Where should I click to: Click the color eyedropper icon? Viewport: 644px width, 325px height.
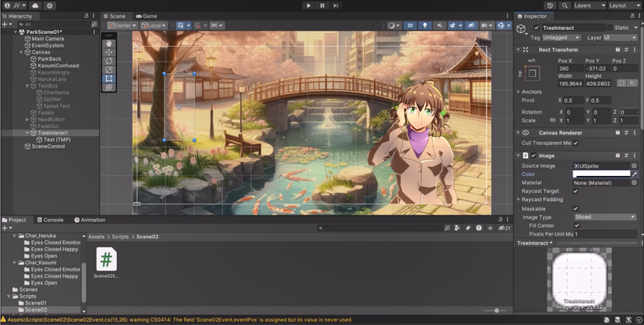click(634, 174)
